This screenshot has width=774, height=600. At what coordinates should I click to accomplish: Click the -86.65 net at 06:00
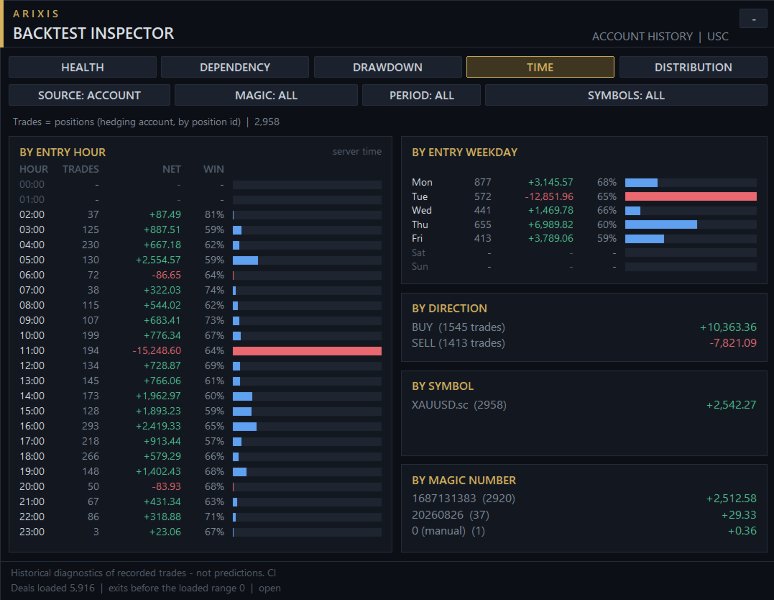[166, 275]
